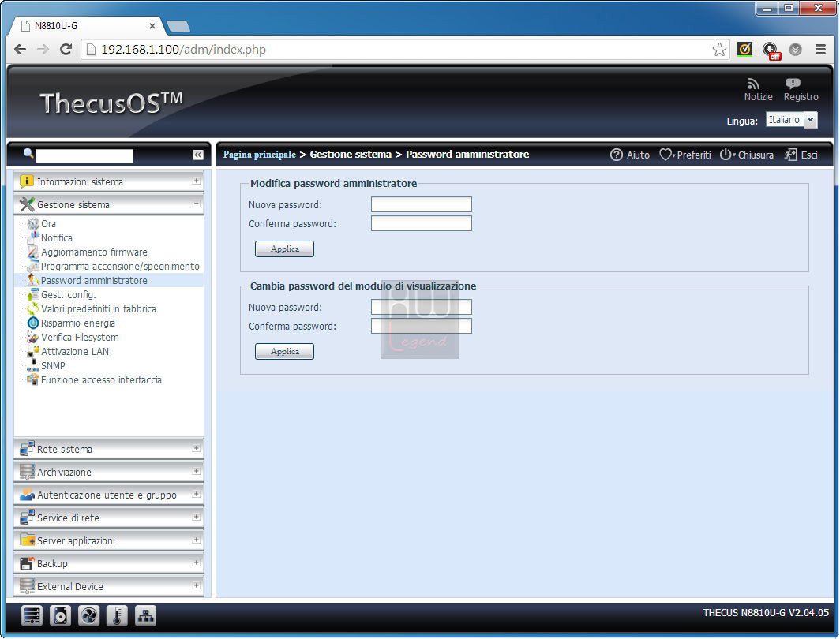Click Nuova password field for display module

tap(421, 307)
